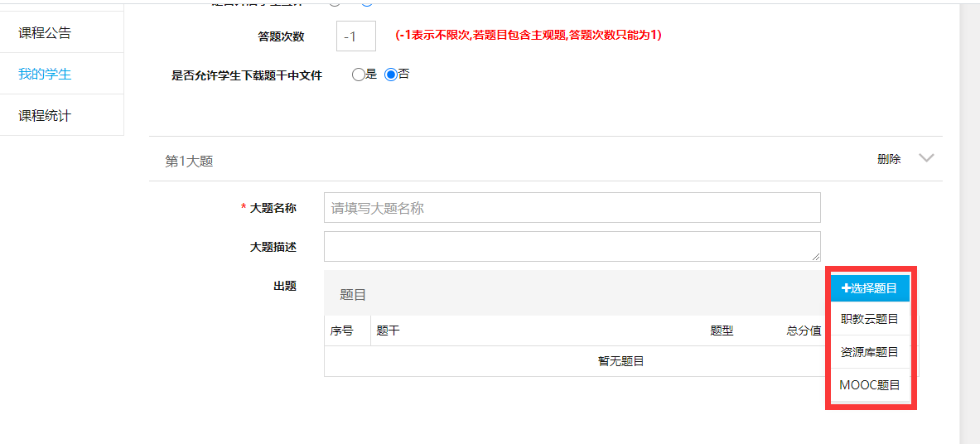Screen dimensions: 980x444
Task: Open 课程统计 in the sidebar
Action: [x=45, y=115]
